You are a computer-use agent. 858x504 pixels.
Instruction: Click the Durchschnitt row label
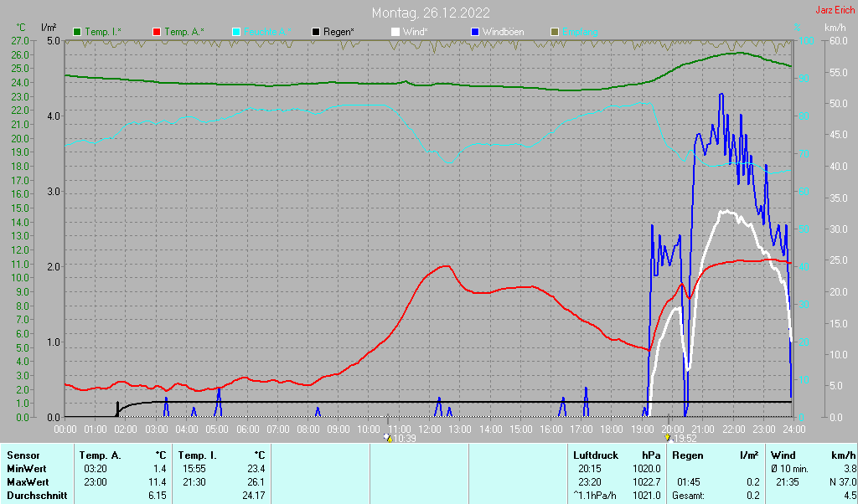[x=35, y=496]
